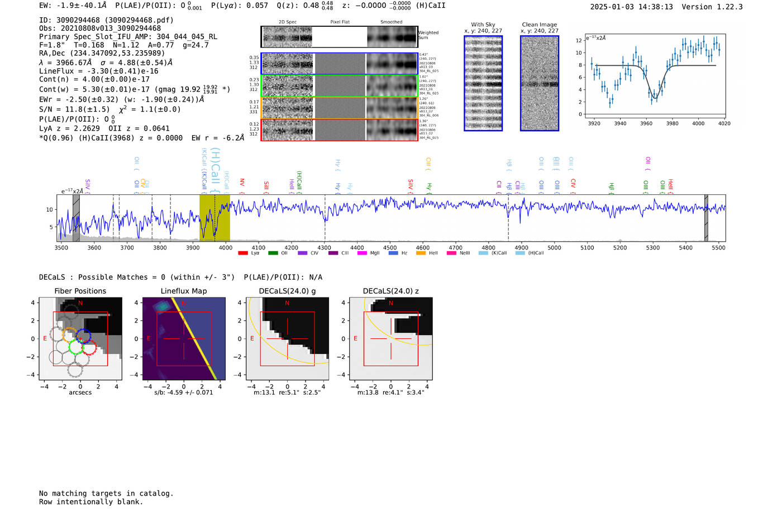Click the ID: 3090294468 (3090294468.pdf) text
This screenshot has width=782, height=532.
tap(106, 20)
